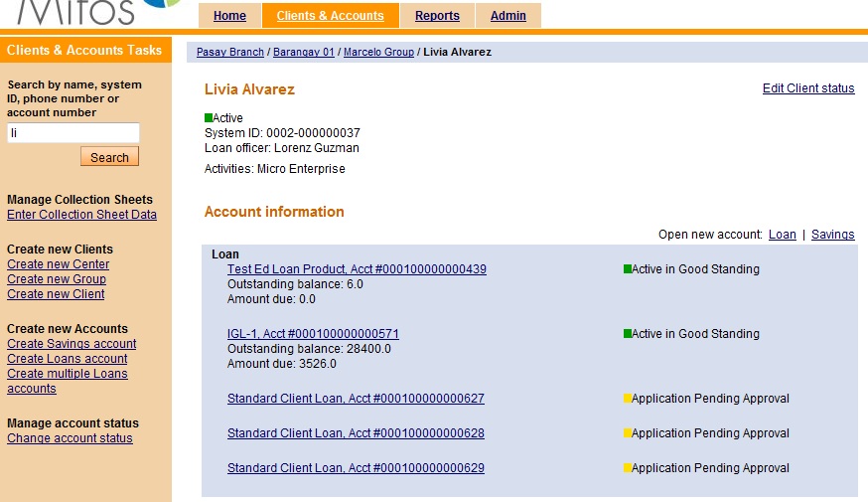Open new Savings account link

click(832, 235)
